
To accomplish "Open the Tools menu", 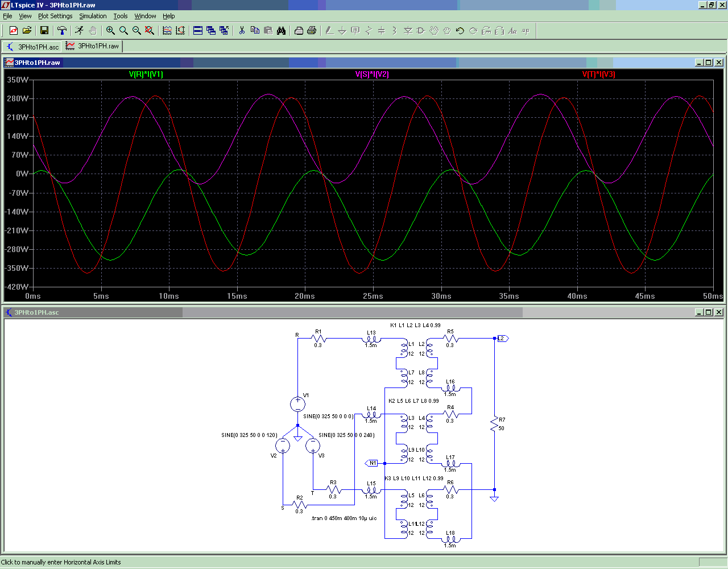I will click(121, 16).
